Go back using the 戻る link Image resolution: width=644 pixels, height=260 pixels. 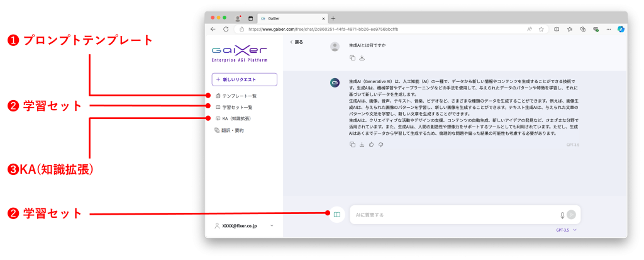[296, 42]
